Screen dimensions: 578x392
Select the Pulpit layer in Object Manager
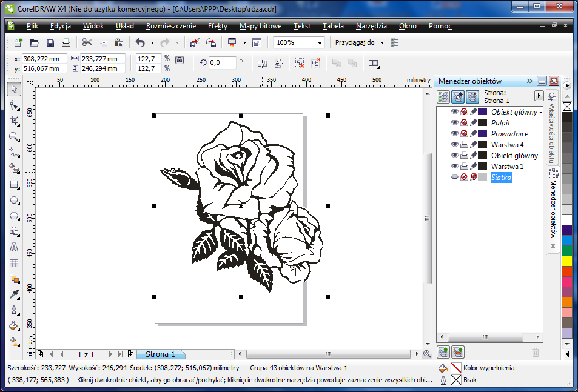click(x=500, y=122)
